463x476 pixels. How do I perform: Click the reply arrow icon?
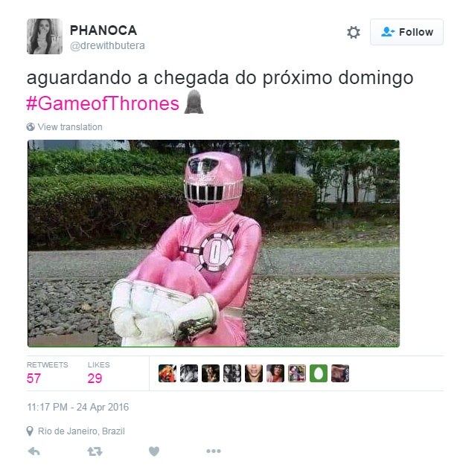33,451
